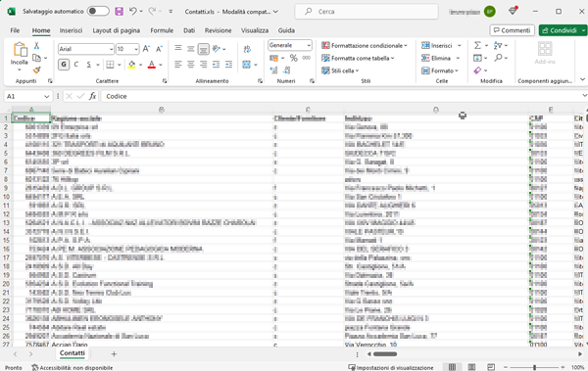Click the borders icon
Viewport: 588px width, 371px height.
[110, 65]
